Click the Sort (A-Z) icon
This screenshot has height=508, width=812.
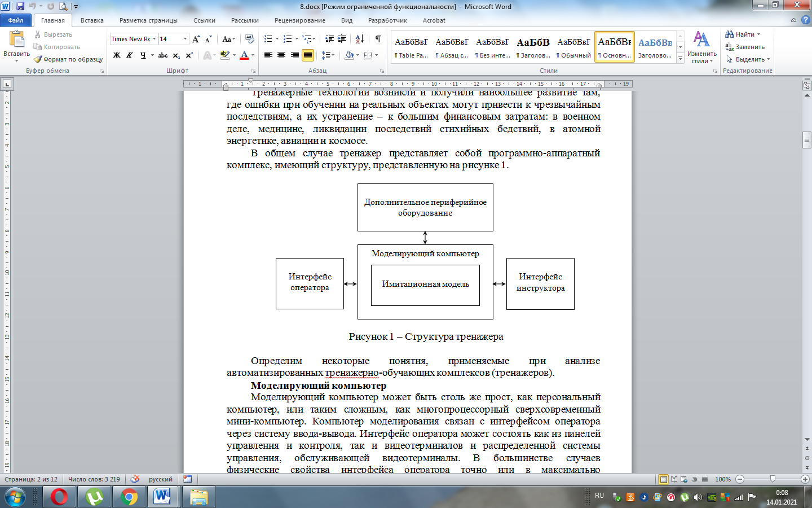pyautogui.click(x=360, y=39)
